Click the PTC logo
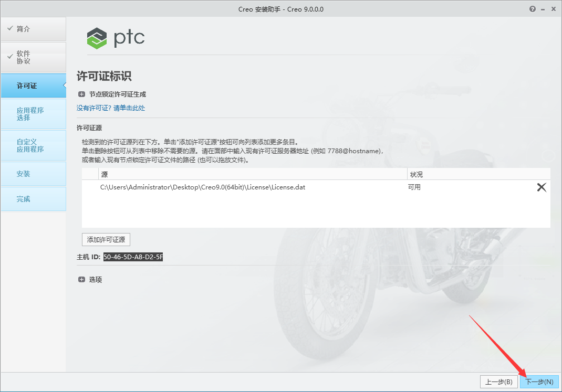562x392 pixels. pyautogui.click(x=116, y=38)
